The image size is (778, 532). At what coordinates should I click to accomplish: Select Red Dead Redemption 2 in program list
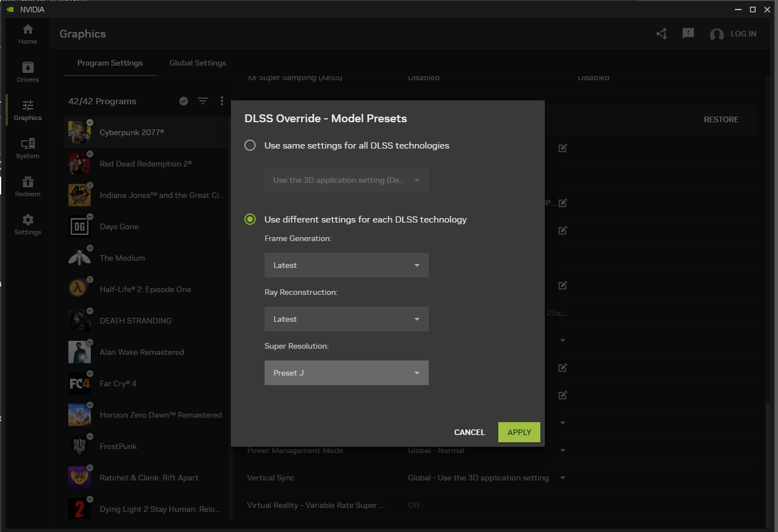point(146,164)
